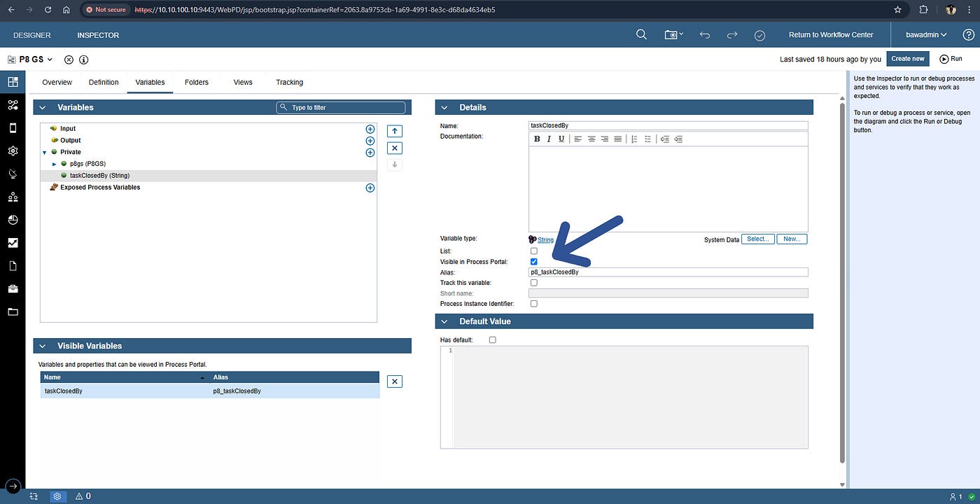Click the Select... variable type button

click(757, 239)
